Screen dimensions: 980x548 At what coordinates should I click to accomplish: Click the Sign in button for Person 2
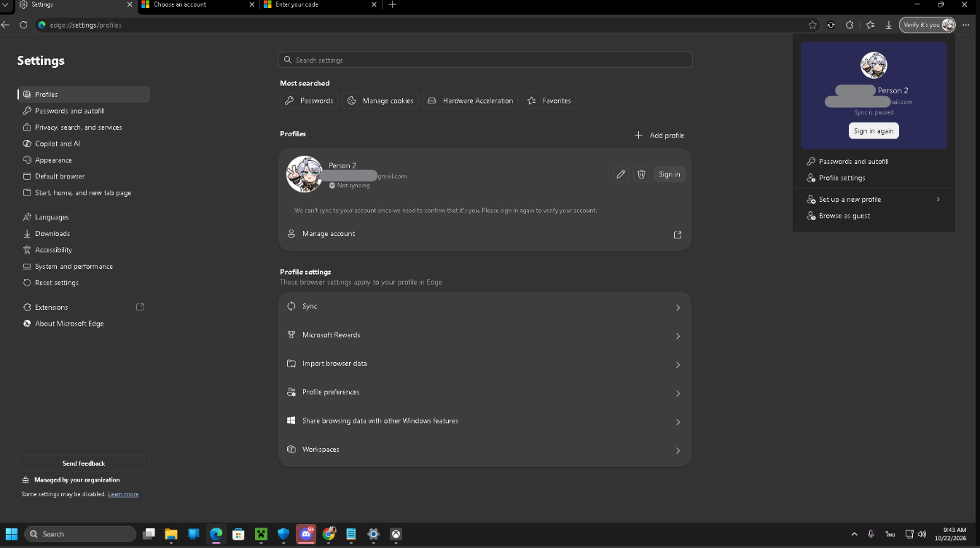[x=670, y=174]
